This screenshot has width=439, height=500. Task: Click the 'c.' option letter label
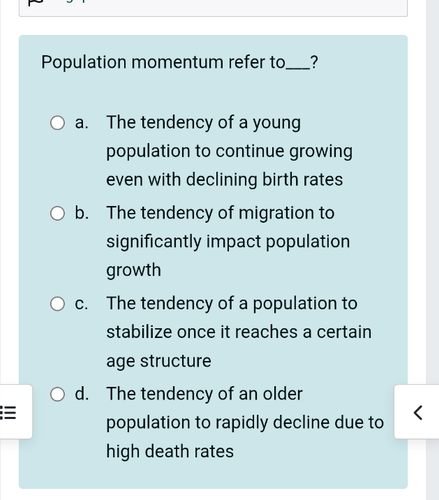click(81, 304)
